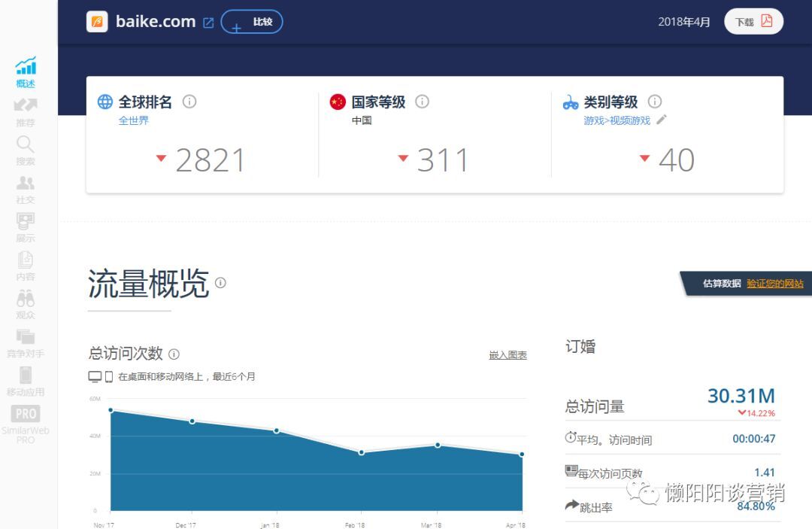Select the Mar '18 chart data point
The image size is (812, 529).
click(438, 445)
